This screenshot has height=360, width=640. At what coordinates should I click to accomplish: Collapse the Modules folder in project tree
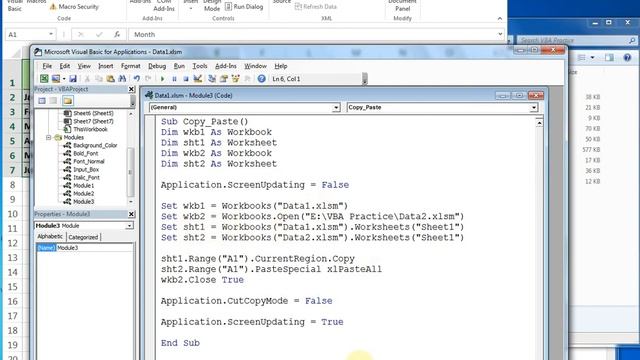pyautogui.click(x=49, y=138)
